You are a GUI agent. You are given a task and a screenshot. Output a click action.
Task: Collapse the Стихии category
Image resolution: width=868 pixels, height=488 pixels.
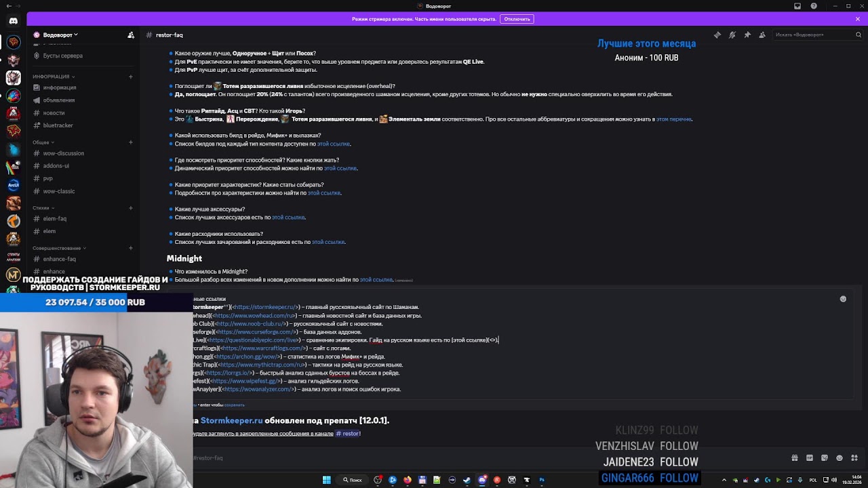(43, 208)
